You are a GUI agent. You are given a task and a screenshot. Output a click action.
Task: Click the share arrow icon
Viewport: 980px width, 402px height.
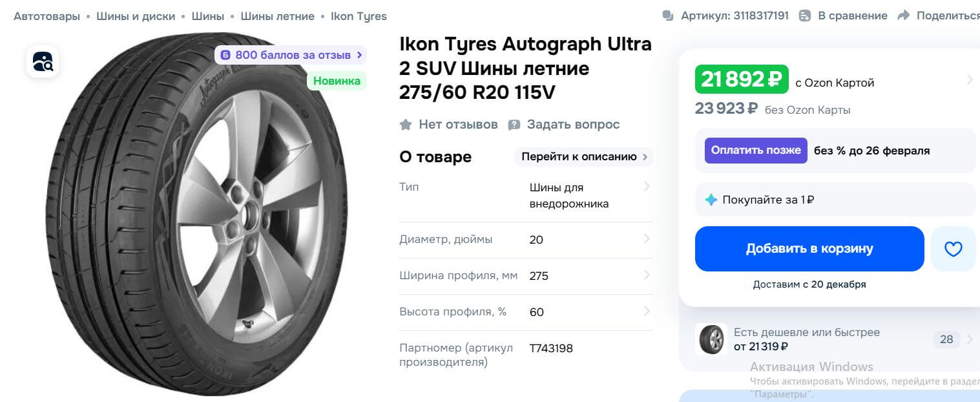click(x=904, y=16)
